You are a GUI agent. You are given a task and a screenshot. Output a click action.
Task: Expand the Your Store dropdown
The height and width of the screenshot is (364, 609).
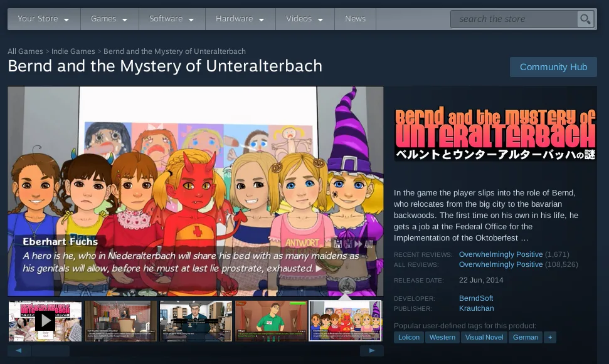coord(43,19)
